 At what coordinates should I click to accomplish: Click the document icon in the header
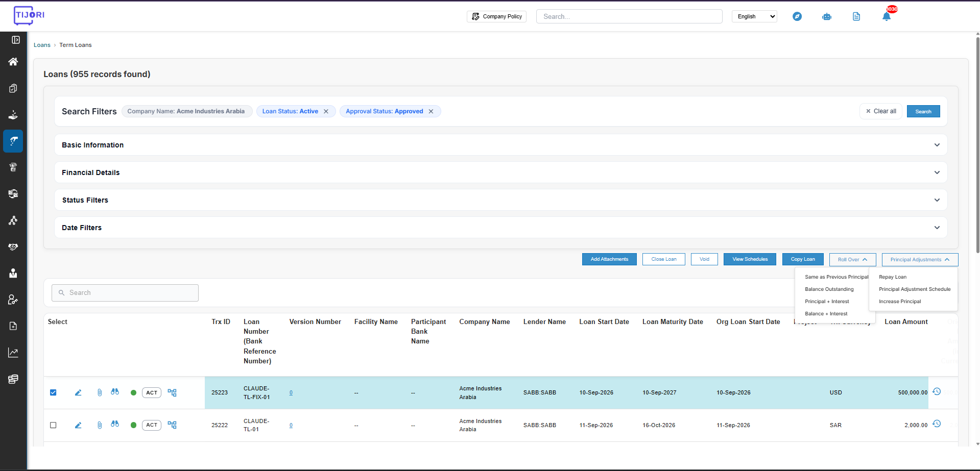tap(856, 16)
